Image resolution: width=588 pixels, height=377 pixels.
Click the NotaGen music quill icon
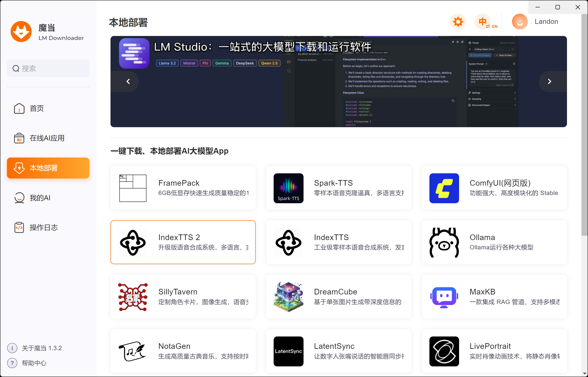pyautogui.click(x=132, y=351)
